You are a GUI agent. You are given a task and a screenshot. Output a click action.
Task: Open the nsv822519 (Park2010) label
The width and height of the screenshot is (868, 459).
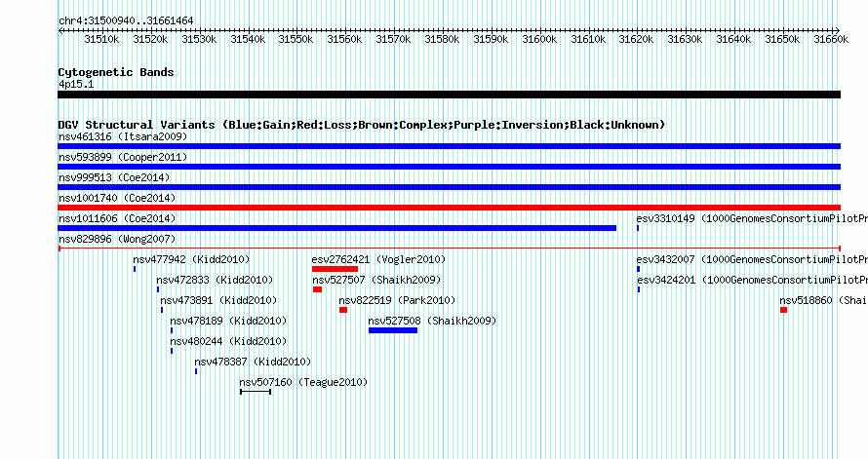pos(398,300)
